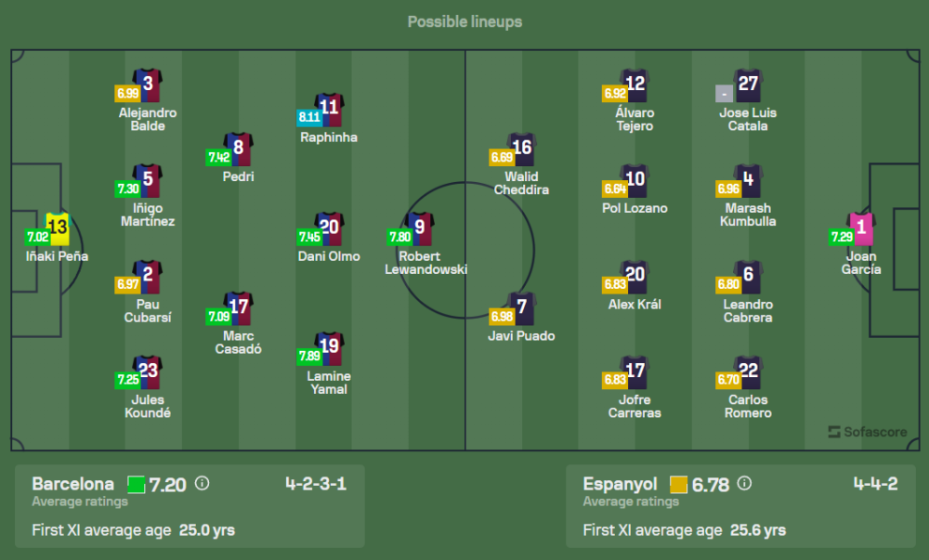Image resolution: width=929 pixels, height=560 pixels.
Task: Click info icon beside Barcelona 7.20 rating
Action: 202,484
